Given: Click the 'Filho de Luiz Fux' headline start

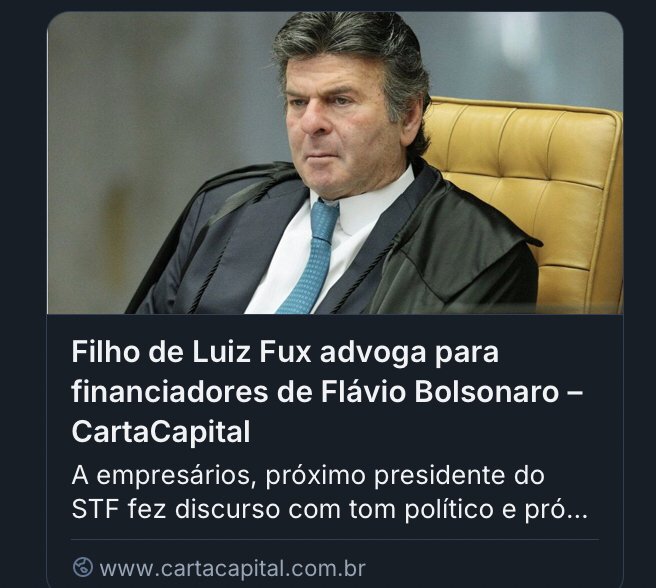Looking at the screenshot, I should pos(191,352).
